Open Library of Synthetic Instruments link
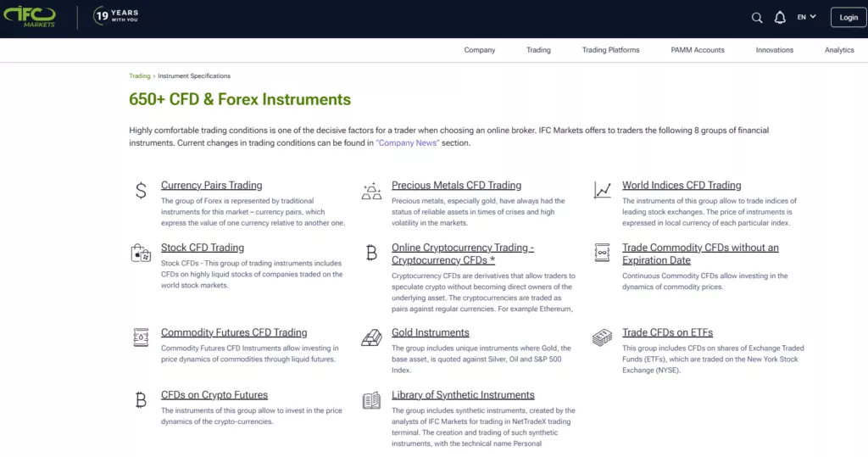 pyautogui.click(x=463, y=395)
